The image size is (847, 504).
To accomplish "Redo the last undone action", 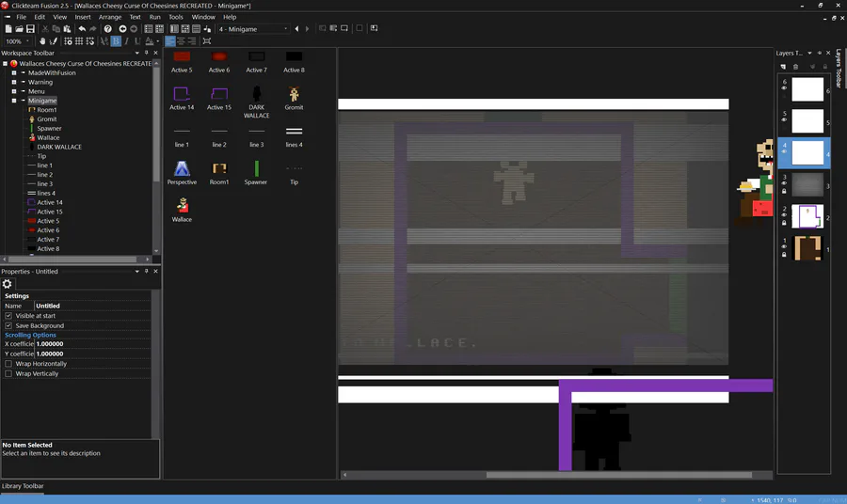I will (x=93, y=28).
